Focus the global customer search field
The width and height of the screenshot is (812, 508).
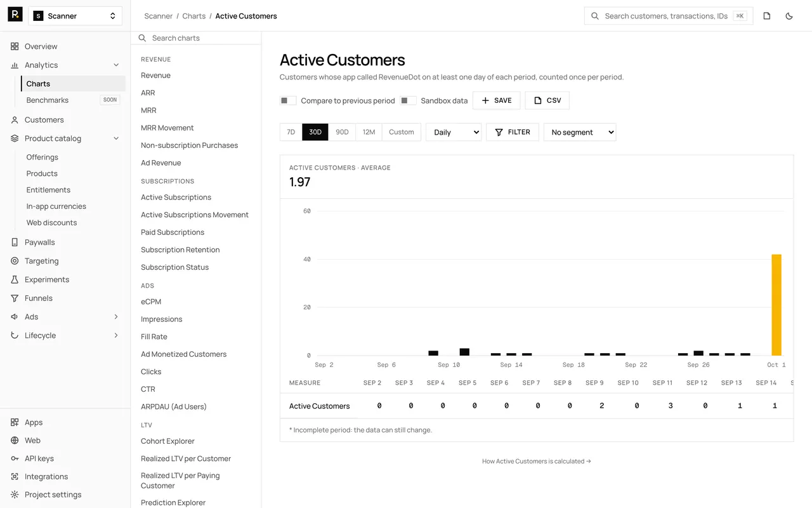click(669, 16)
